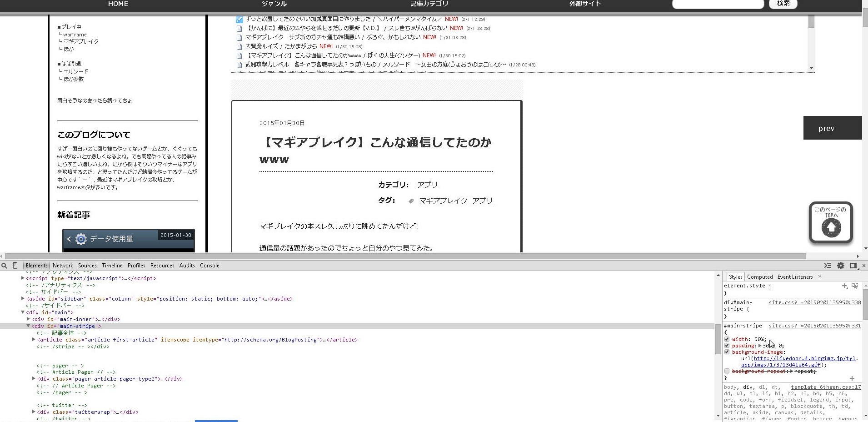The width and height of the screenshot is (868, 422).
Task: Follow the site.css:331 stylesheet link
Action: [x=814, y=326]
